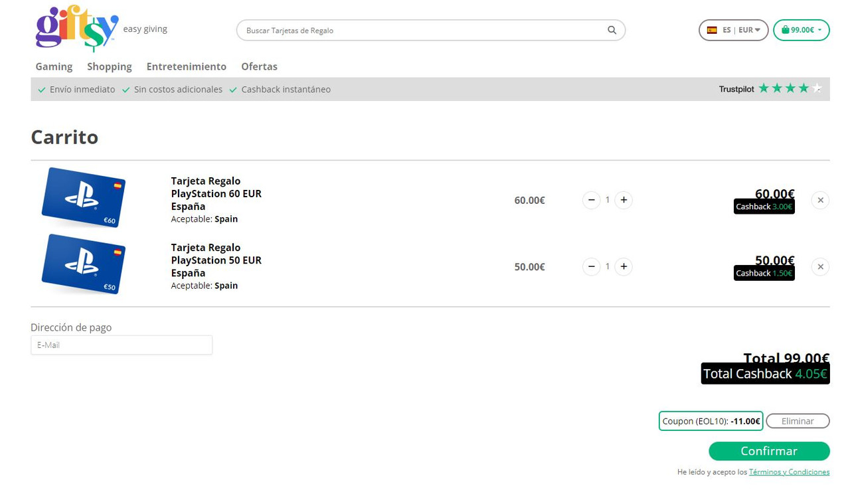
Task: Click the Cashback instantáneo text
Action: tap(286, 89)
